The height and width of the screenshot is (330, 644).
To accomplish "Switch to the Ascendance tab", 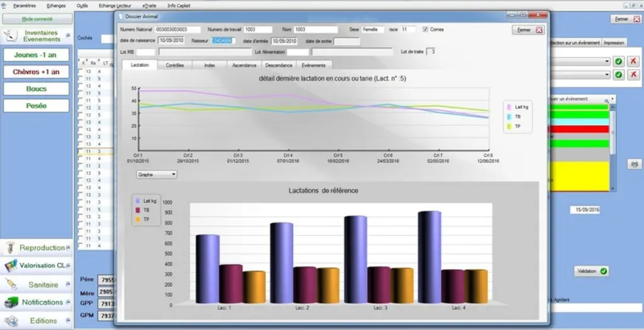I will tap(245, 65).
